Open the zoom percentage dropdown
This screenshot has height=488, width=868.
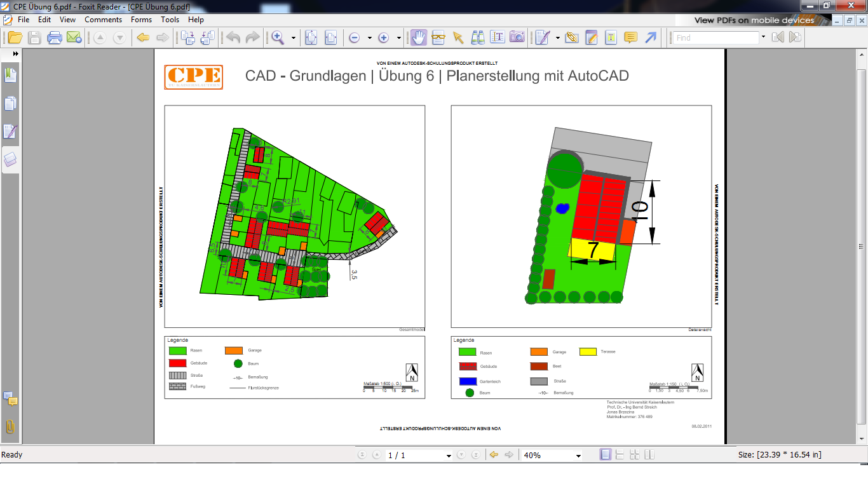[x=577, y=455]
